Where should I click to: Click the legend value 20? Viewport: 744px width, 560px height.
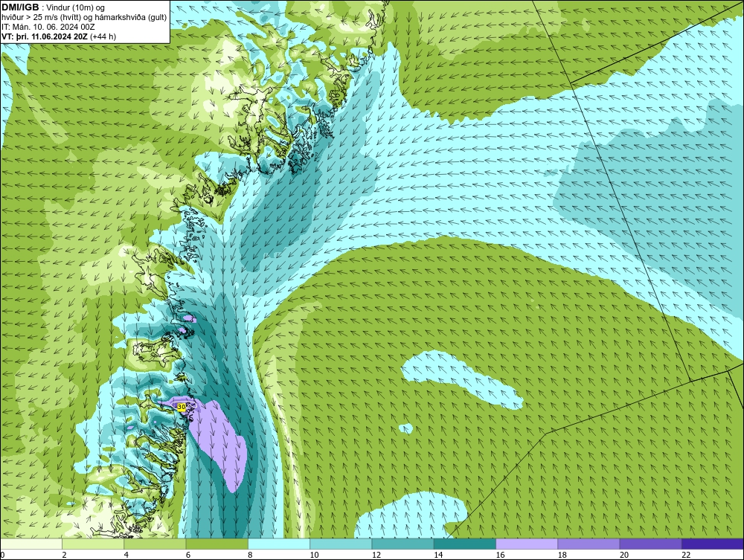624,555
